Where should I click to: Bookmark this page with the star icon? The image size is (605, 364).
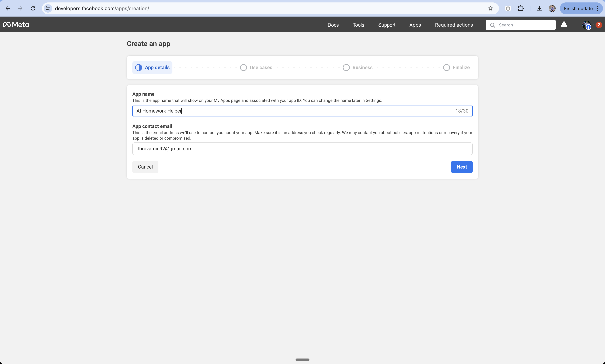490,9
